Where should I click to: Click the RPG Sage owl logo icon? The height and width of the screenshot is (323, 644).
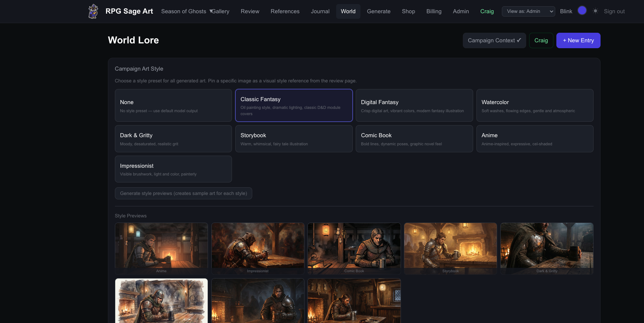click(93, 11)
